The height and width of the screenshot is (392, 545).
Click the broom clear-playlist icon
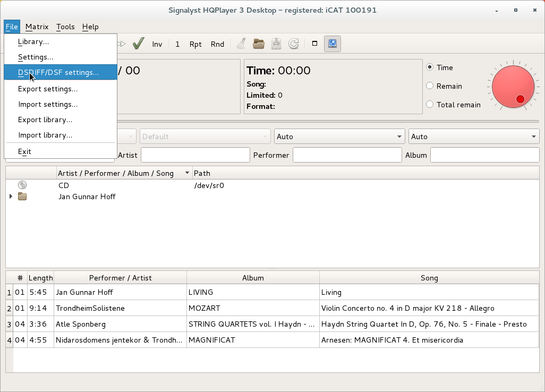(x=242, y=44)
